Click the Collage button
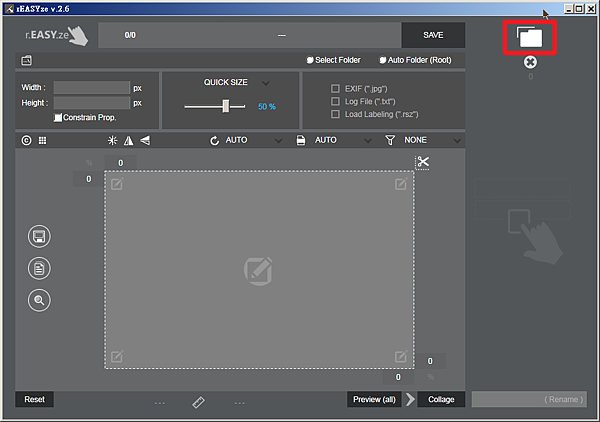This screenshot has width=600, height=422. coord(441,399)
